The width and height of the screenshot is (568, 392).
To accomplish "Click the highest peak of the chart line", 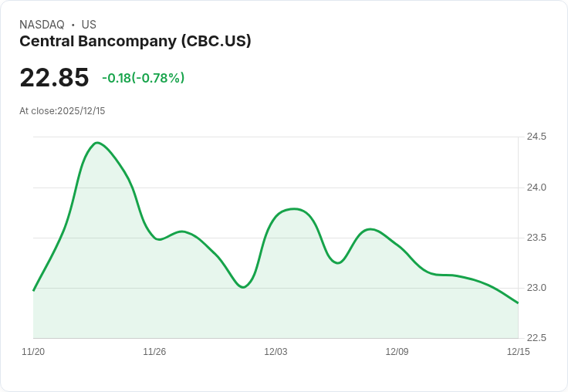I will (96, 143).
